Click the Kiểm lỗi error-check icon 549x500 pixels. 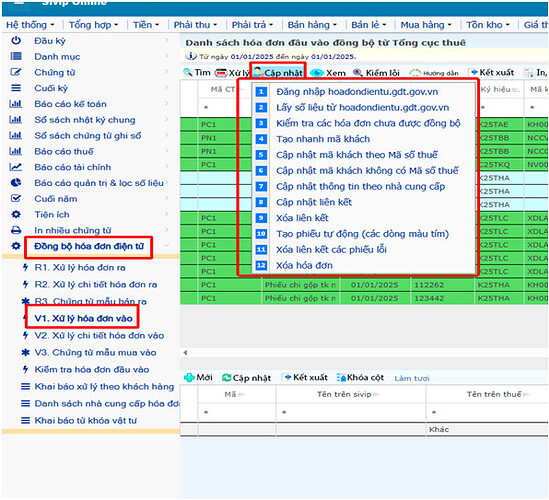357,73
